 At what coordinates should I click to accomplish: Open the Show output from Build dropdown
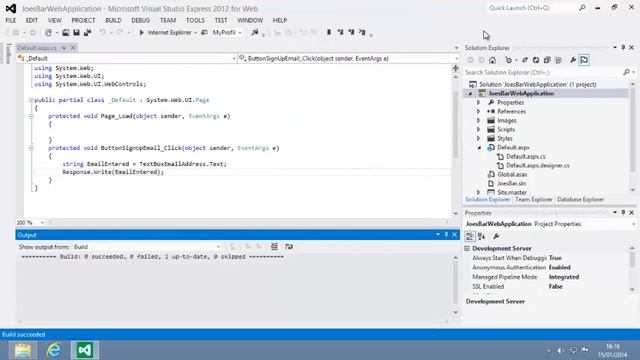218,247
